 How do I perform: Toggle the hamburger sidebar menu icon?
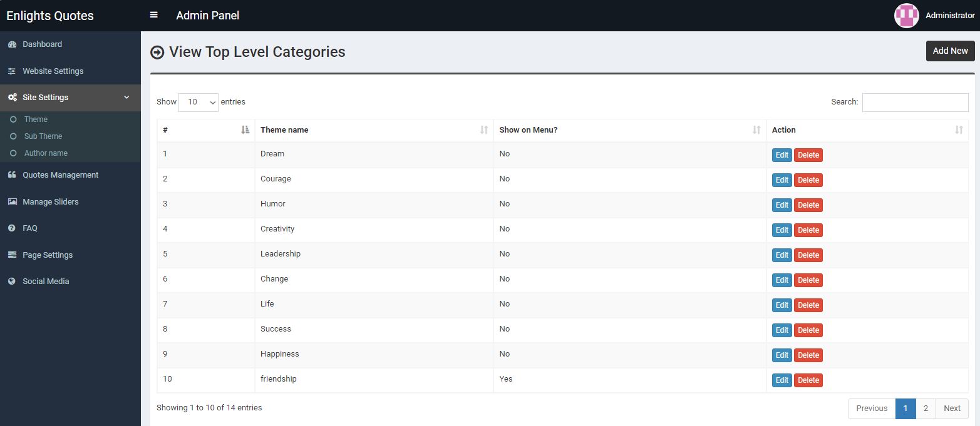154,15
